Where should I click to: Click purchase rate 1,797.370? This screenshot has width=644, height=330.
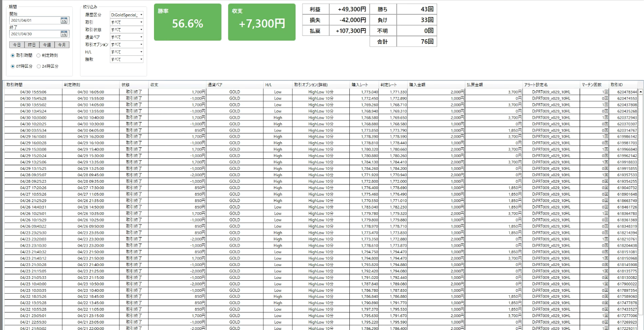[364, 310]
